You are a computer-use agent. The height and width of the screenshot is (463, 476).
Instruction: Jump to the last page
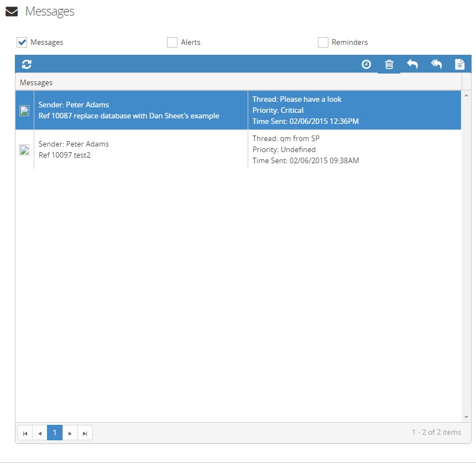pyautogui.click(x=85, y=433)
